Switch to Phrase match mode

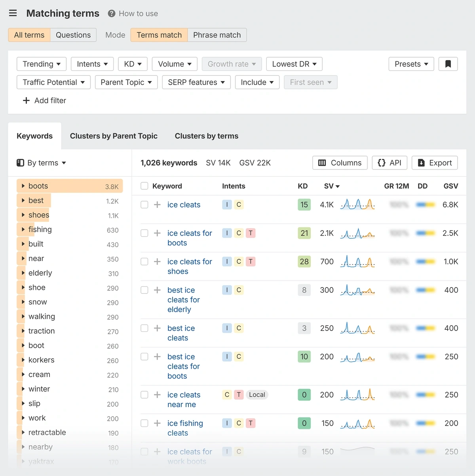tap(217, 35)
